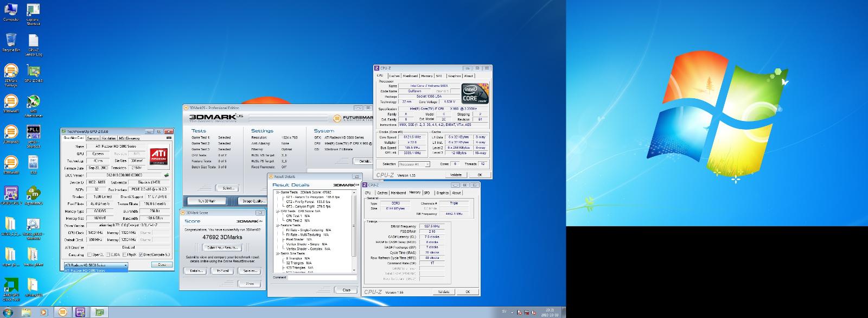The image size is (868, 318).
Task: Open the Processor #1 selection dropdown in CPU-Z
Action: tap(414, 164)
